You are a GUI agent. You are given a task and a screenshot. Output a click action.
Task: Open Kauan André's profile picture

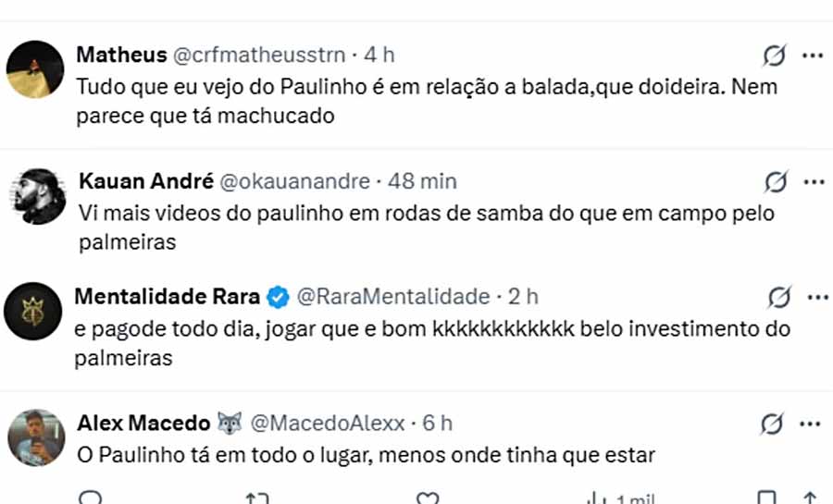pyautogui.click(x=40, y=195)
